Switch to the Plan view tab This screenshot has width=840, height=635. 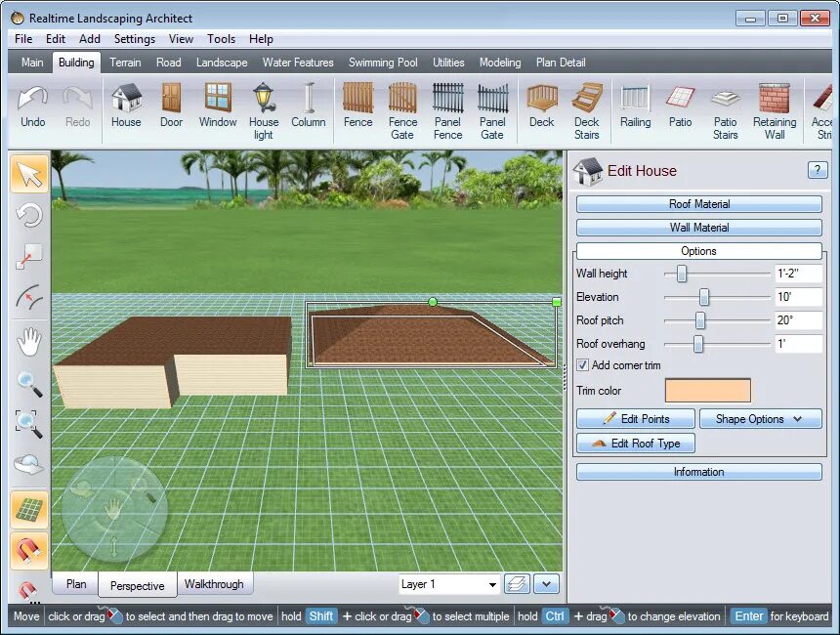[76, 584]
